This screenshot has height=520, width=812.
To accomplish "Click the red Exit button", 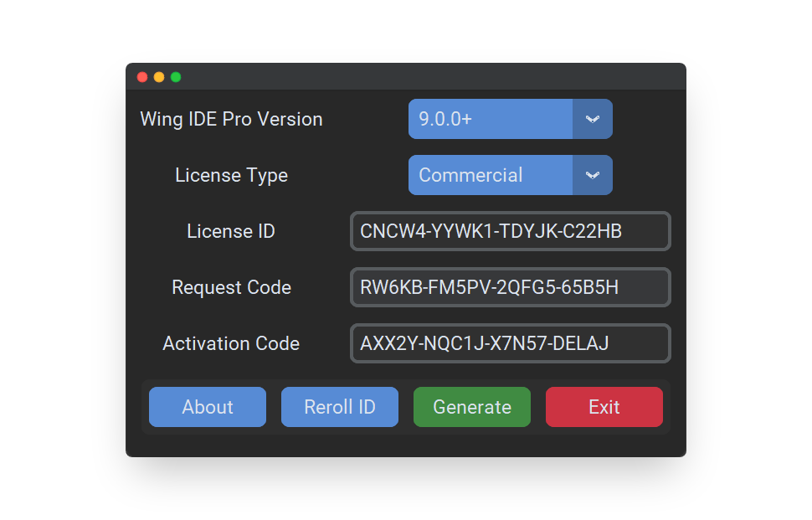I will 604,407.
